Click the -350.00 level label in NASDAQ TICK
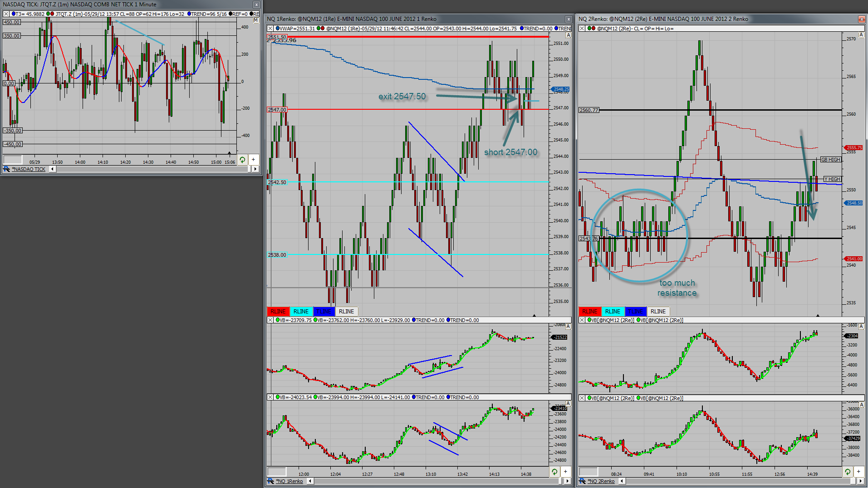The width and height of the screenshot is (868, 488). click(x=13, y=131)
